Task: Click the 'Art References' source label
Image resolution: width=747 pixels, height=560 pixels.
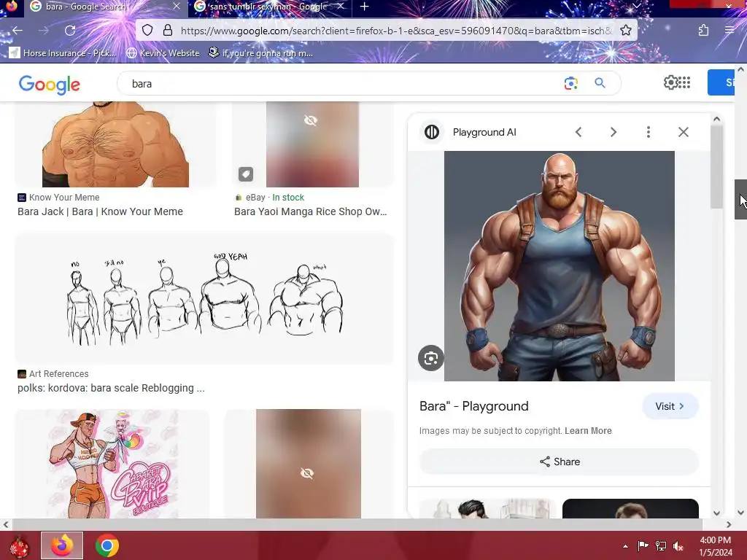Action: pyautogui.click(x=58, y=374)
